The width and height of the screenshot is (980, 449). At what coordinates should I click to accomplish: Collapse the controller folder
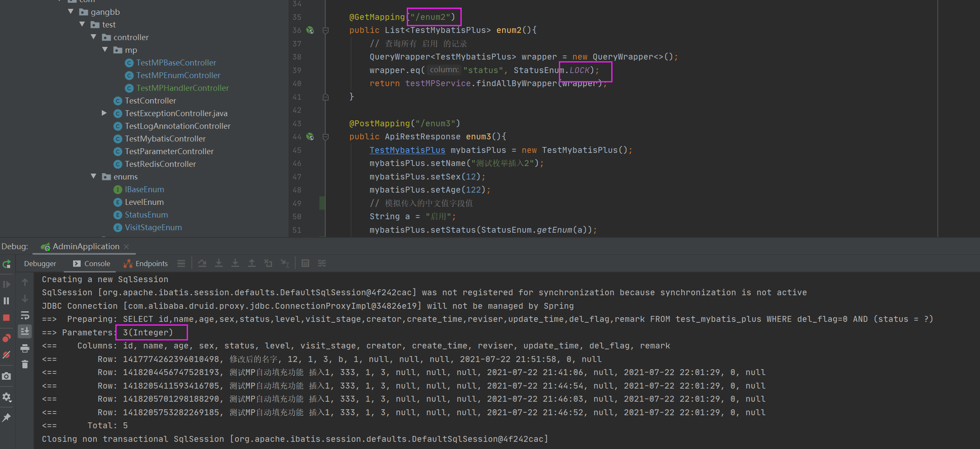tap(94, 37)
